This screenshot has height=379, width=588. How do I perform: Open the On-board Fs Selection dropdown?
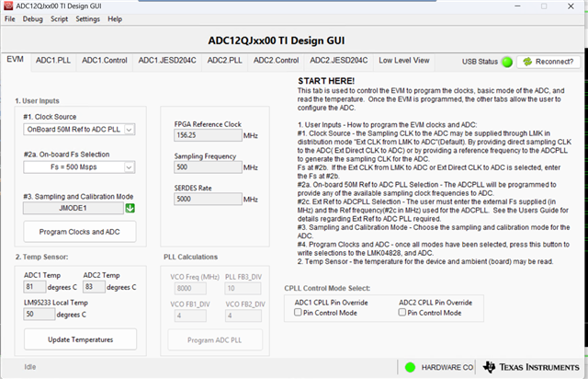pyautogui.click(x=79, y=167)
